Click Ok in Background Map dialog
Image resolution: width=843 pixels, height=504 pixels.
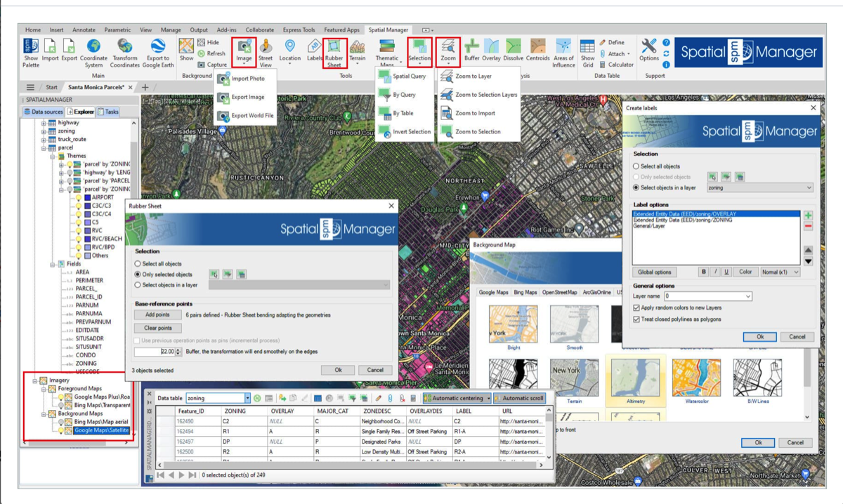[x=758, y=443]
